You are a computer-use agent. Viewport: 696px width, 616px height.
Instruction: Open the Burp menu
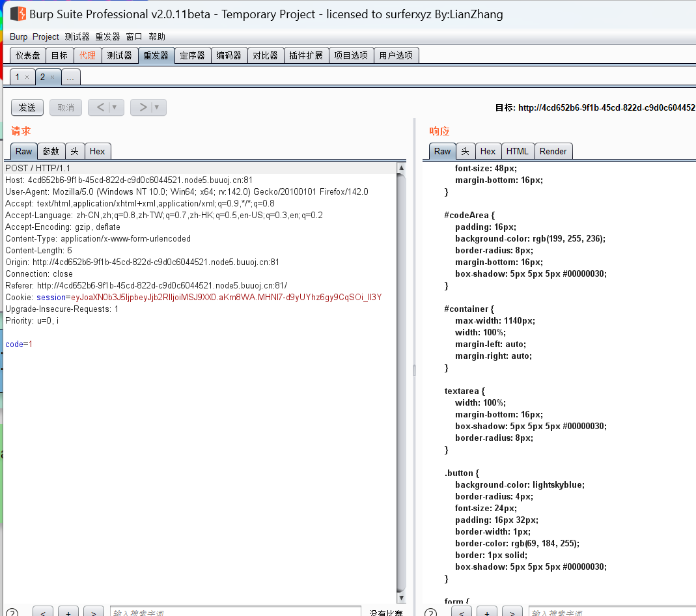click(x=19, y=37)
